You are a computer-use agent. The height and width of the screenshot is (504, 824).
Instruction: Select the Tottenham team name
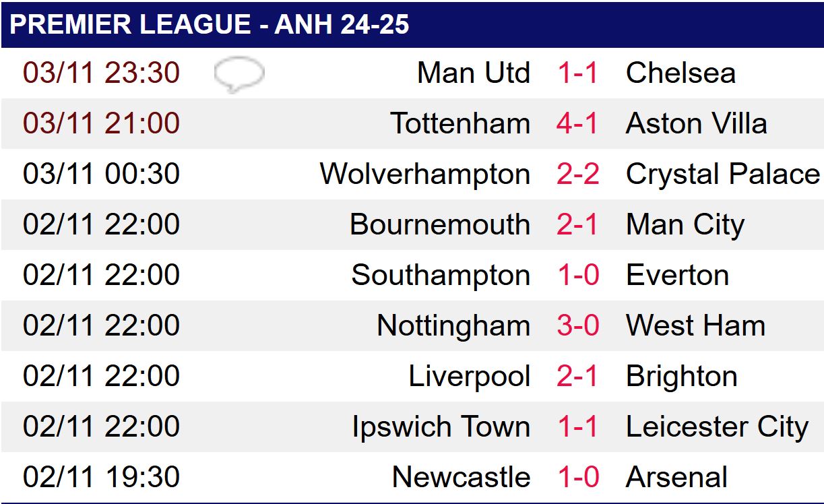[460, 123]
